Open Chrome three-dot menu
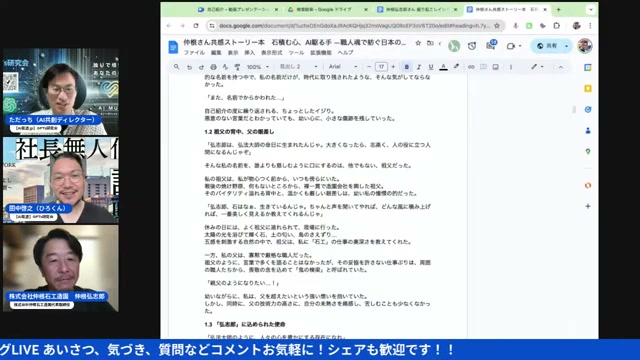 pos(590,26)
